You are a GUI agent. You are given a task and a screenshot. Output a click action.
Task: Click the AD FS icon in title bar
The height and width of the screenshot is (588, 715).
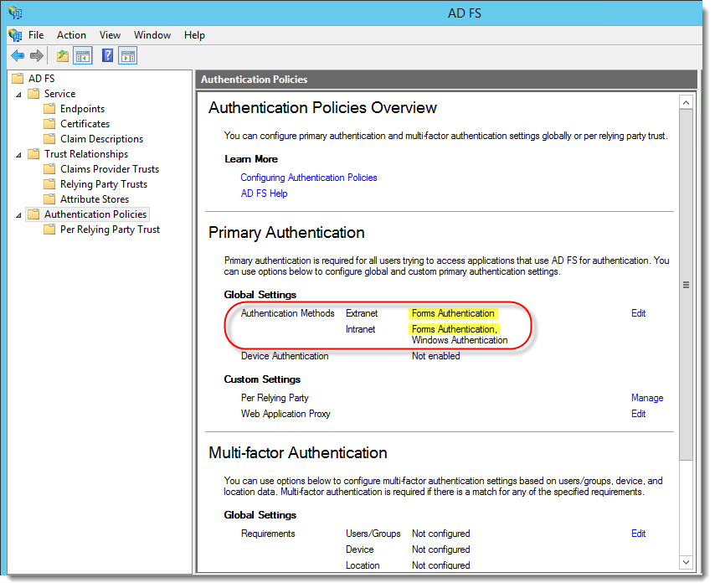click(x=15, y=13)
